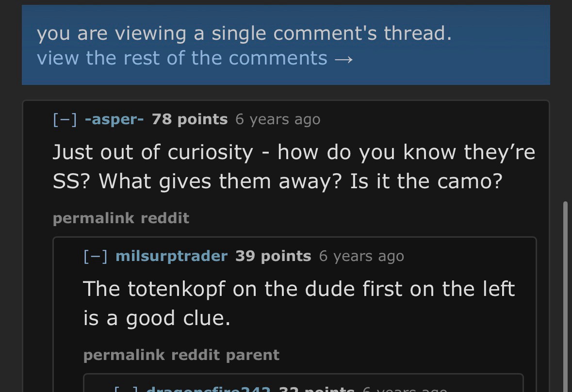This screenshot has height=392, width=572.
Task: Click "6 years ago" timestamp on milsurptrader reply
Action: tap(361, 256)
